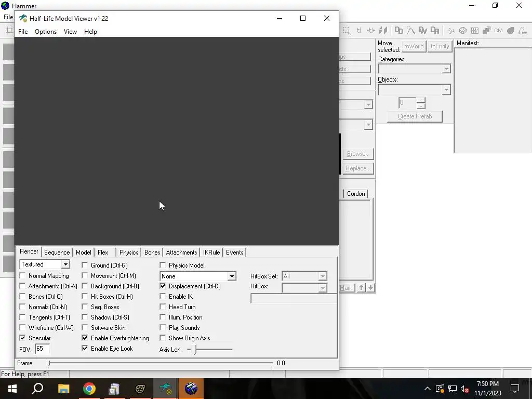Uncheck Displacement (Ctrl-D)

163,286
